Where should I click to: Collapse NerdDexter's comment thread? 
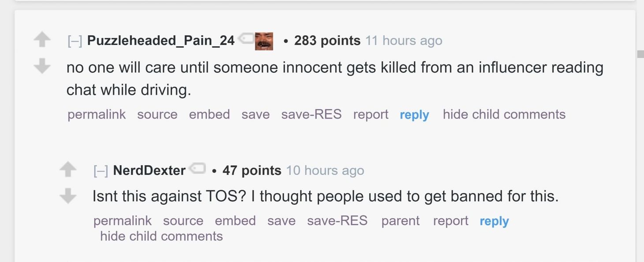coord(101,170)
